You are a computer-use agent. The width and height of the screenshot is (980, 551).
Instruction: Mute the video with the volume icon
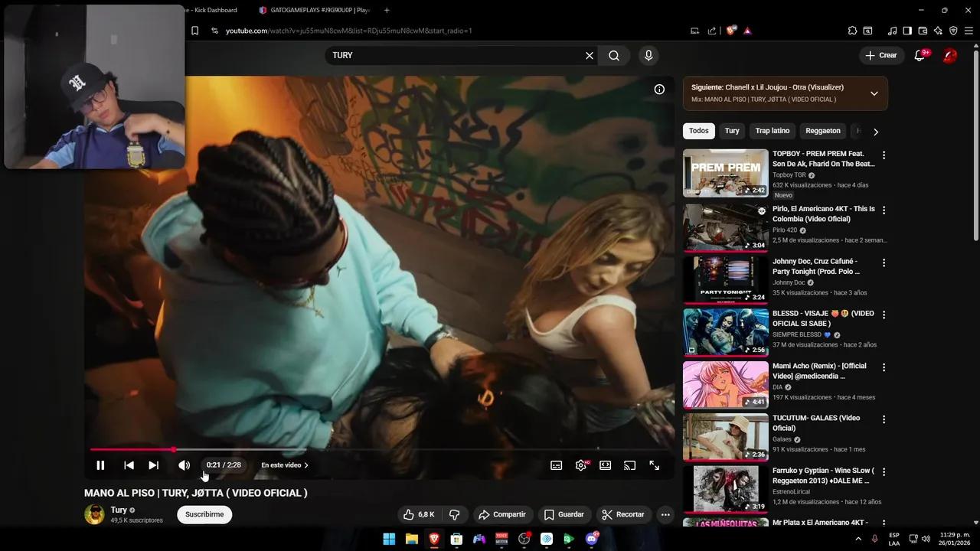coord(184,465)
